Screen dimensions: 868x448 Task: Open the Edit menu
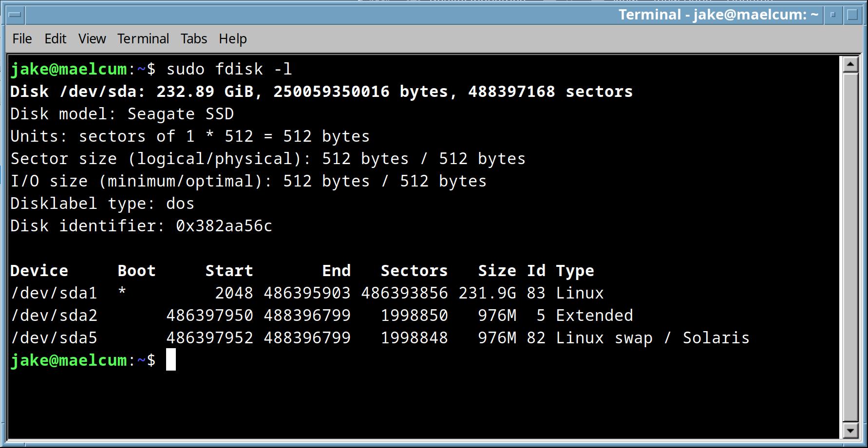[x=55, y=39]
